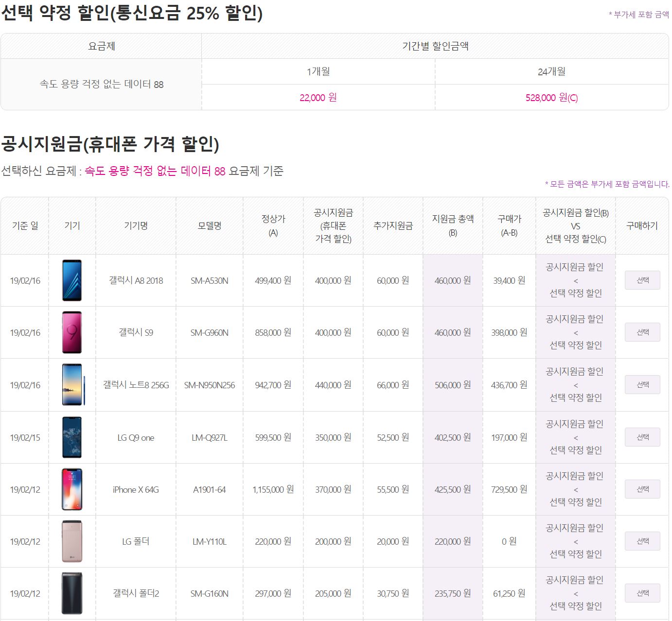Viewport: 672px width, 621px height.
Task: Open the 갤럭시 A8 2018 phone thumbnail
Action: (72, 280)
